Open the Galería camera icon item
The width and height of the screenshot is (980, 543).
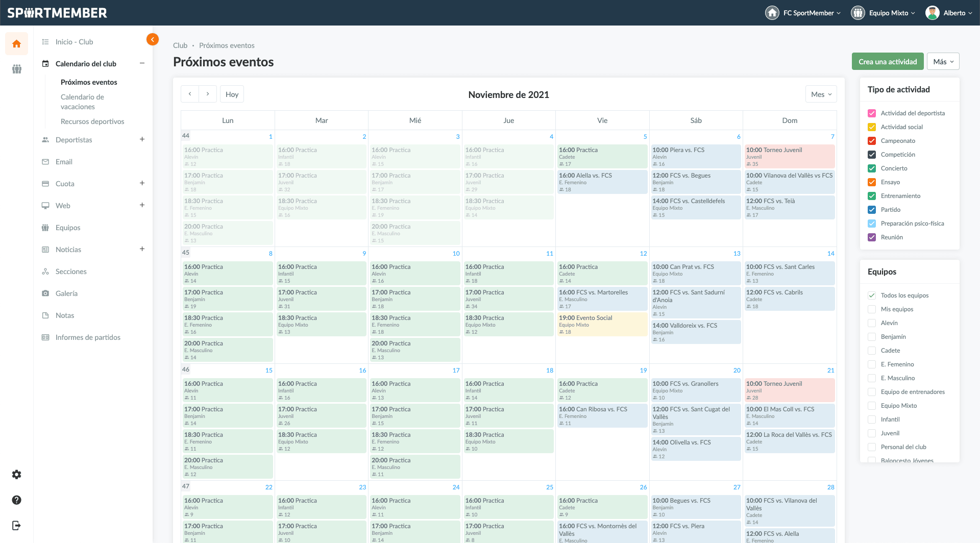click(66, 293)
